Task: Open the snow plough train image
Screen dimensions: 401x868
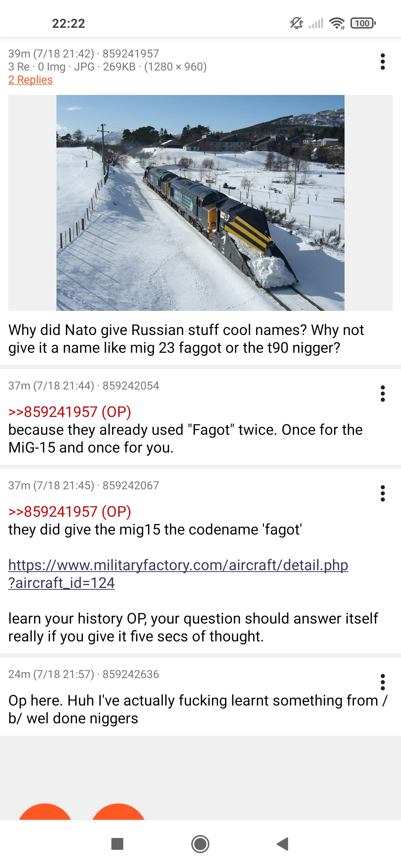Action: (200, 203)
